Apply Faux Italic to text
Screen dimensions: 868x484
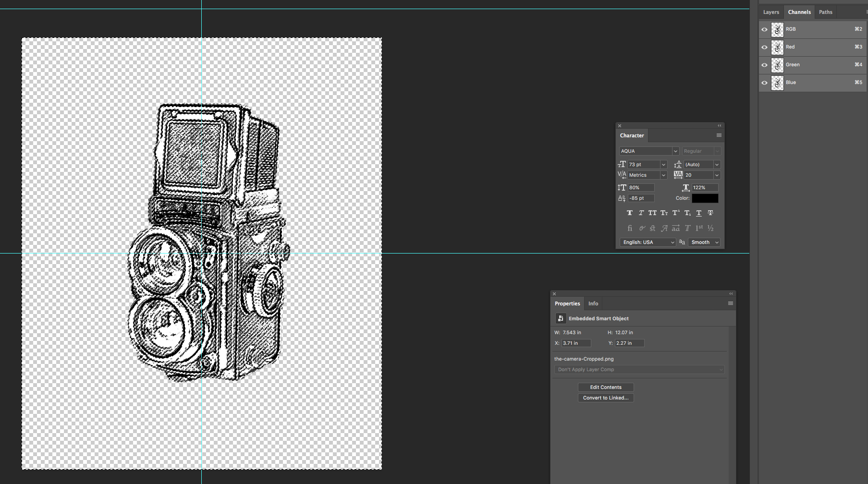641,213
